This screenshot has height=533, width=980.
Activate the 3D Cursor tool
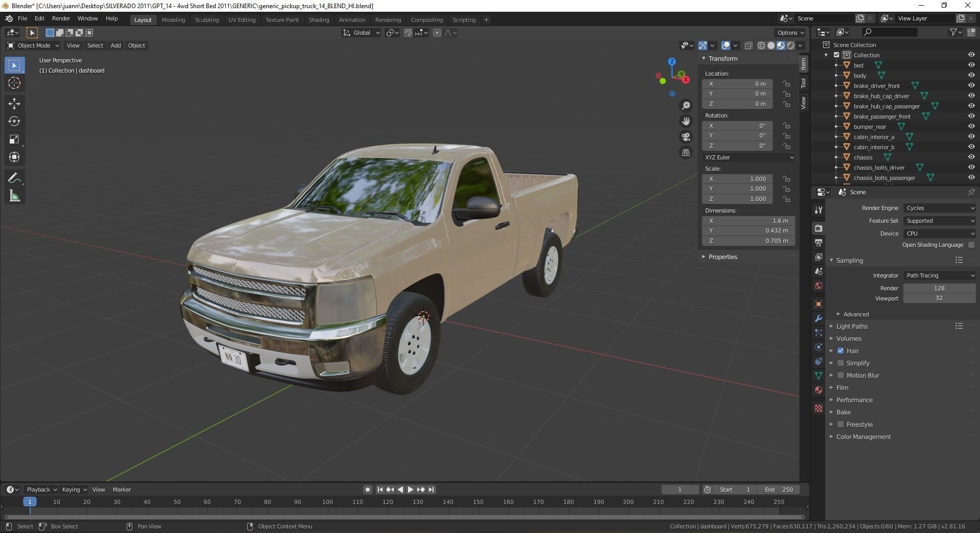pos(14,83)
